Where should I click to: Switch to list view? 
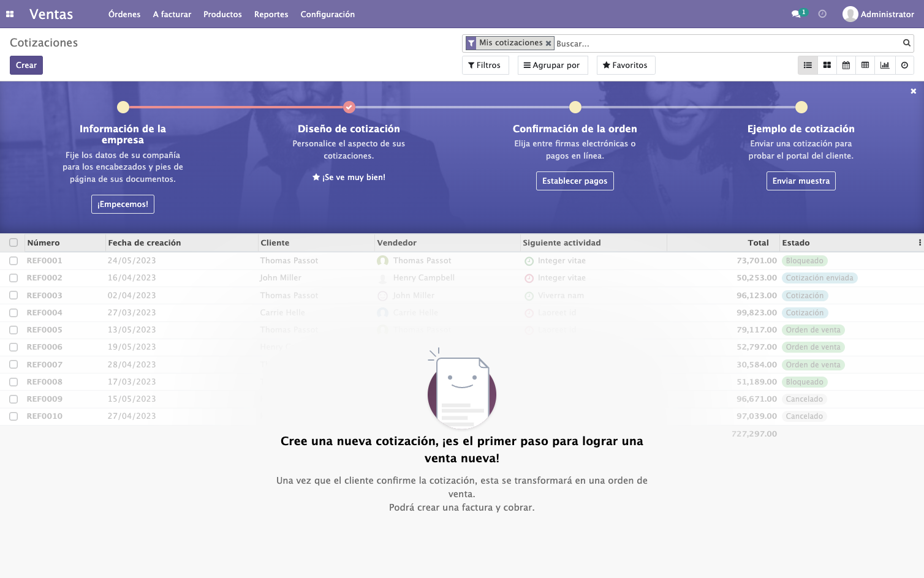pos(808,66)
